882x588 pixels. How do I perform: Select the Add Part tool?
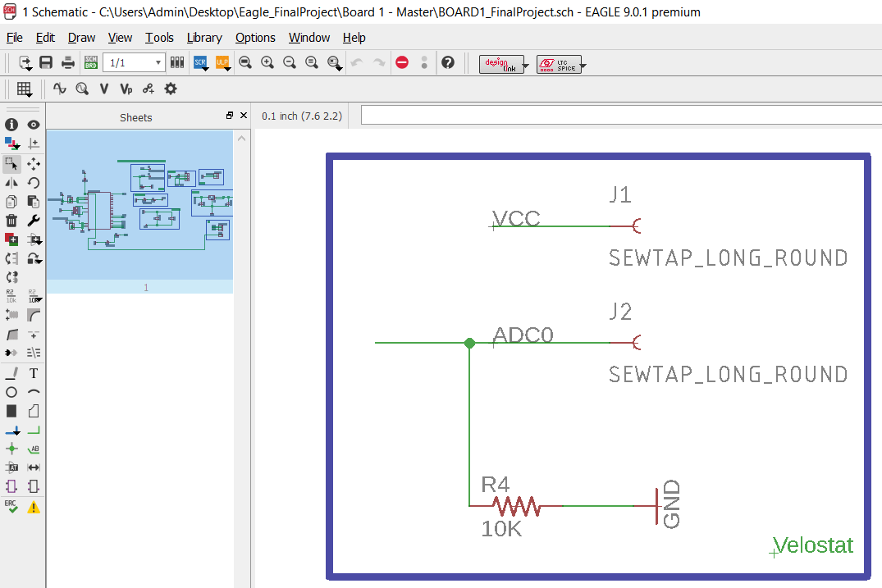(11, 239)
